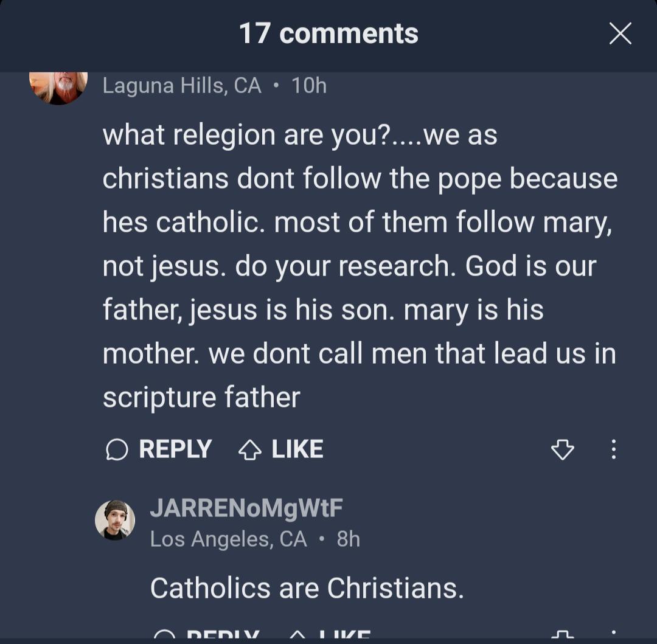657x644 pixels.
Task: Open the options menu on JARRENoMgWtF's reply
Action: tap(613, 635)
